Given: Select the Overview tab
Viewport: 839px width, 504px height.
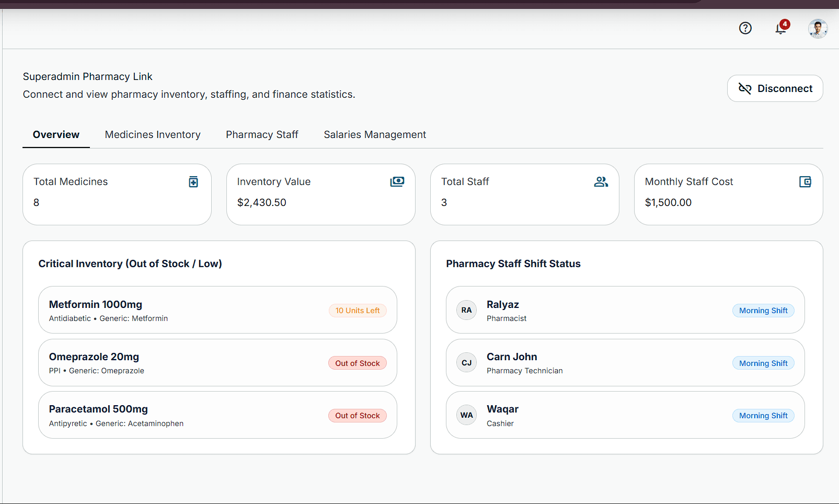Looking at the screenshot, I should 56,135.
